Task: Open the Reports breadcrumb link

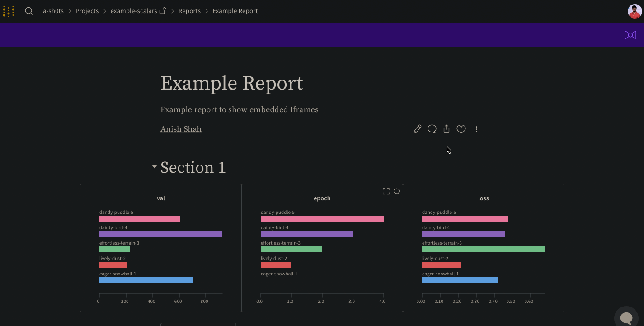Action: tap(189, 11)
